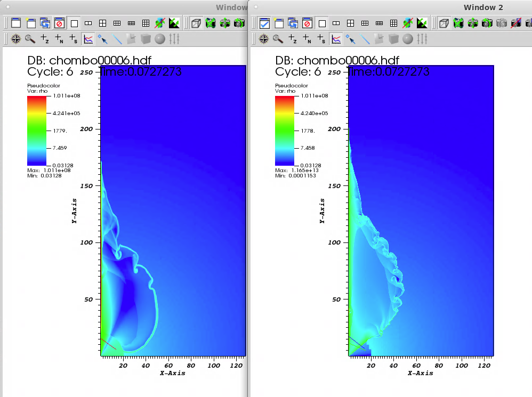Select 2x4 layout in Window 2

(x=380, y=23)
